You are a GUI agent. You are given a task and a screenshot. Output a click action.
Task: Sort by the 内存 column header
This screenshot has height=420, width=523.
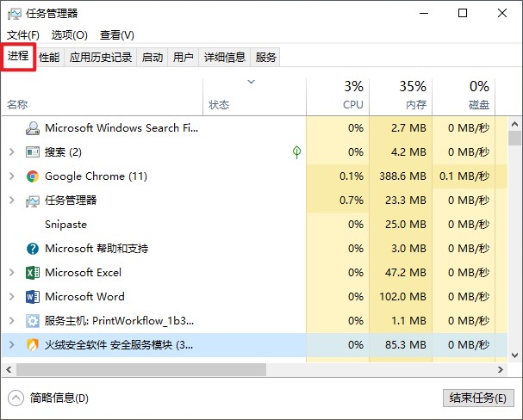(401, 97)
